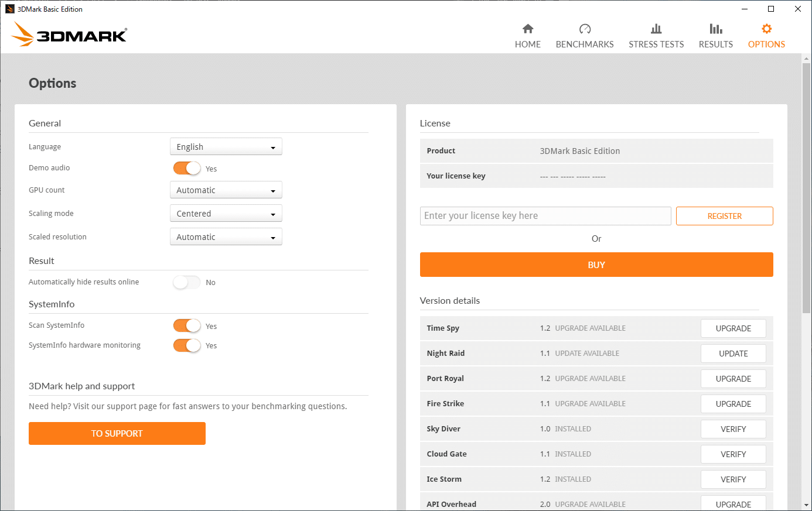Click the scrollbar down arrow
Image resolution: width=812 pixels, height=511 pixels.
[x=807, y=505]
